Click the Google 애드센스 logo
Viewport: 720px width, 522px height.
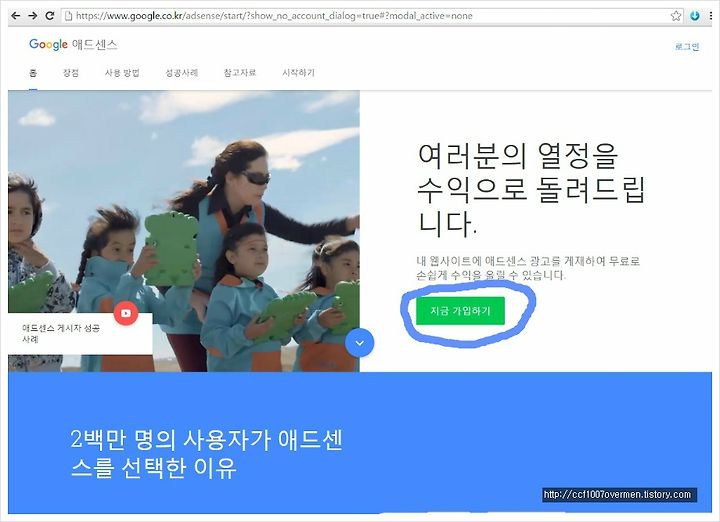73,45
